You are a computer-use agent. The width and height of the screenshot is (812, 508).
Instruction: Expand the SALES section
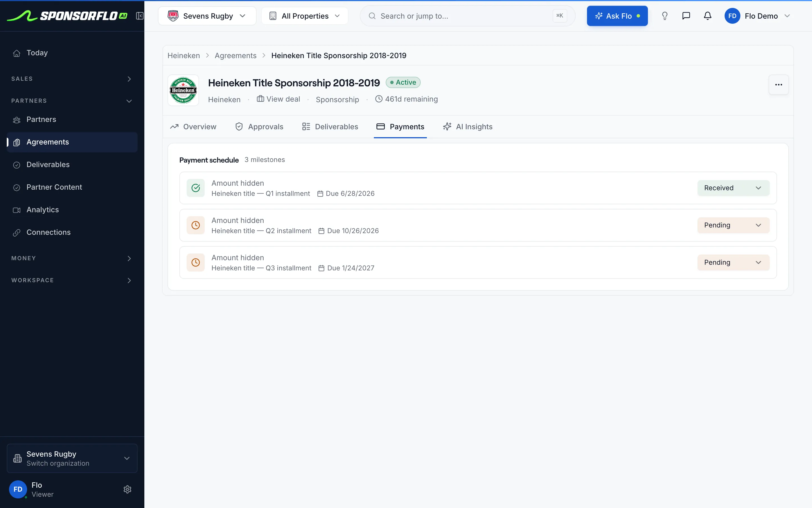point(72,79)
